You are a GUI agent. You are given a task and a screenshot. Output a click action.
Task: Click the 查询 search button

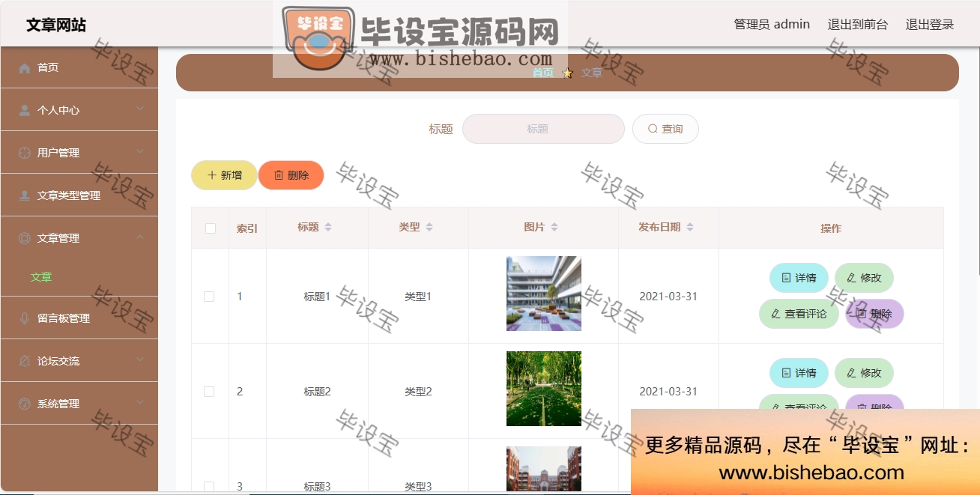(x=665, y=129)
